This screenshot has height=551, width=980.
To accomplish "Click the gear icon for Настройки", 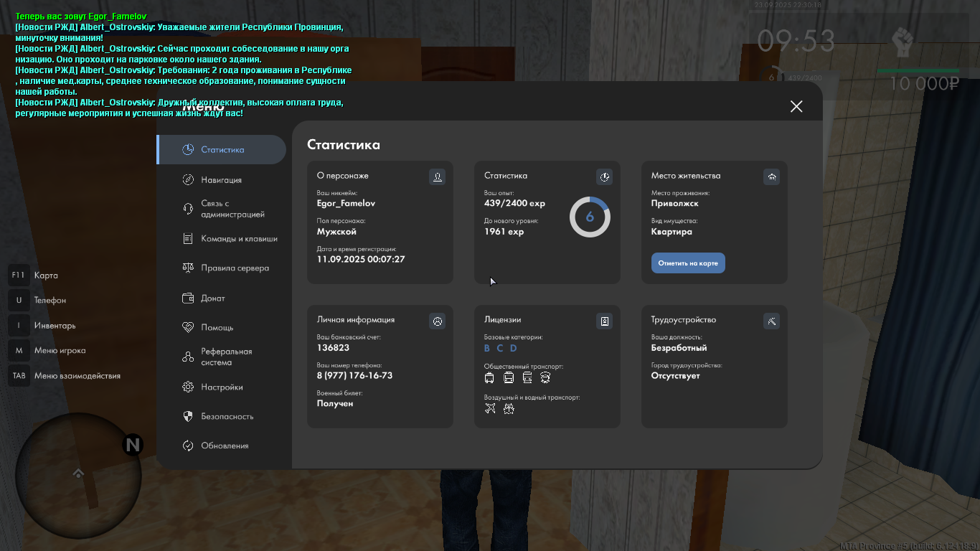I will pyautogui.click(x=188, y=387).
